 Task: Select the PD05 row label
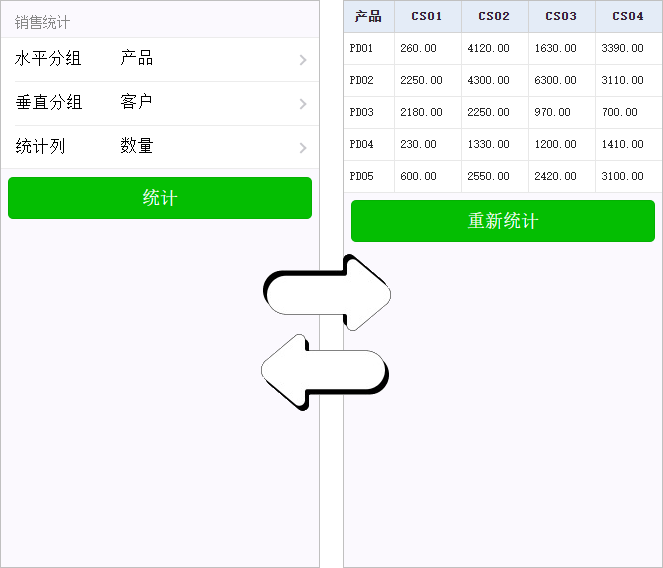pyautogui.click(x=361, y=176)
